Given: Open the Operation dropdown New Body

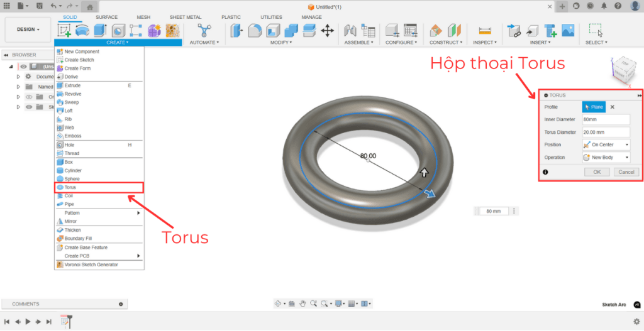Looking at the screenshot, I should click(606, 157).
